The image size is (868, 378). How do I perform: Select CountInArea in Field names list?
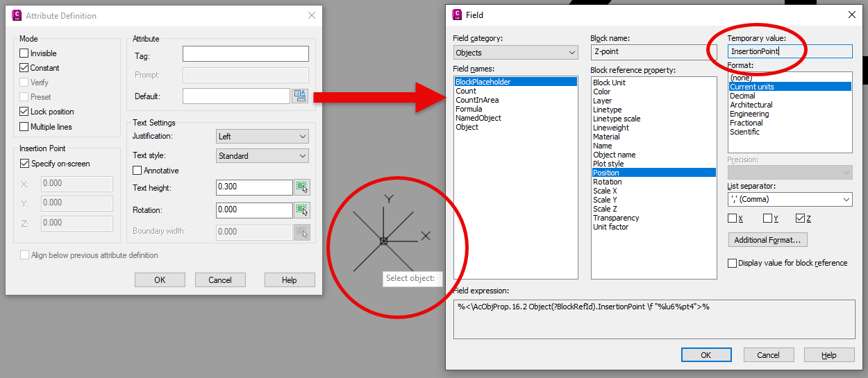[x=477, y=100]
